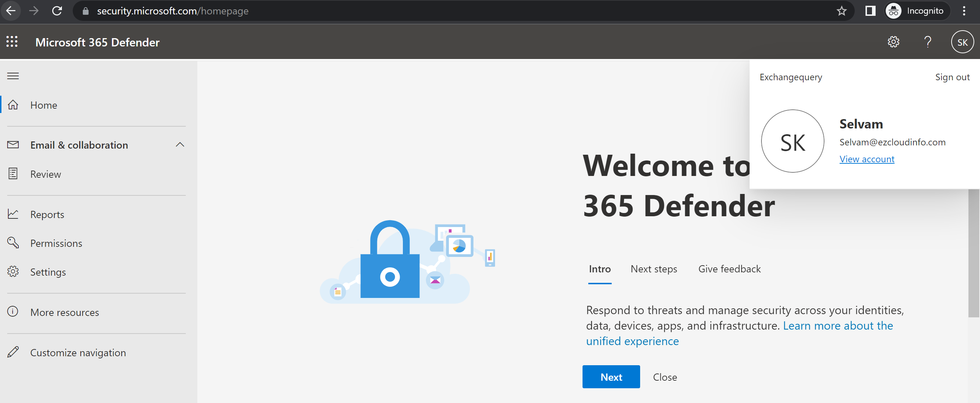Collapse Email & collaboration section chevron
Image resolution: width=980 pixels, height=403 pixels.
point(180,145)
